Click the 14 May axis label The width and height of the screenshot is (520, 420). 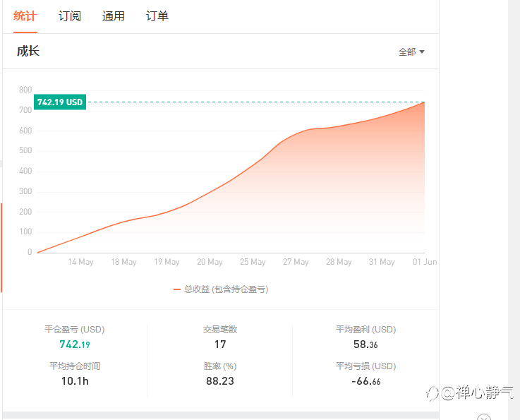point(80,262)
